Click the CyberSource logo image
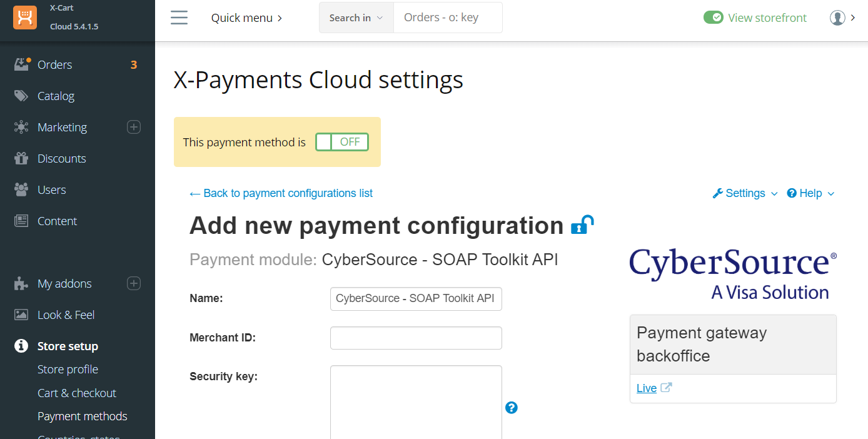 (x=733, y=274)
